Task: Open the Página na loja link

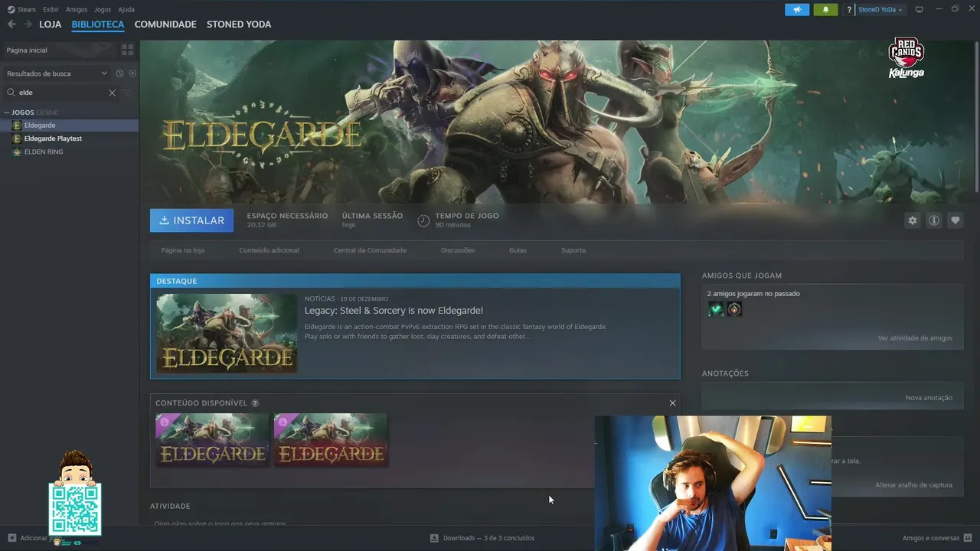Action: tap(182, 250)
